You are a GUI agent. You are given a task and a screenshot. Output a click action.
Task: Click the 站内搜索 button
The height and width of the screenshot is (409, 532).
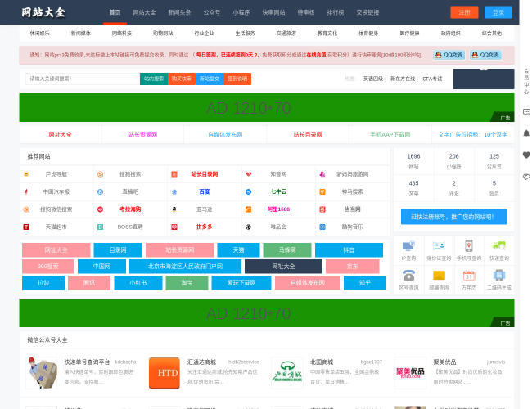point(154,79)
